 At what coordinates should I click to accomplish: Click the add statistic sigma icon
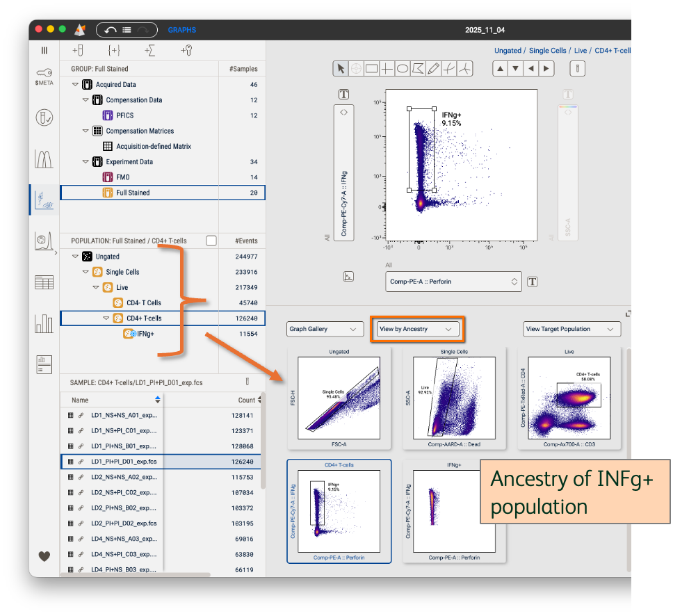click(x=149, y=51)
